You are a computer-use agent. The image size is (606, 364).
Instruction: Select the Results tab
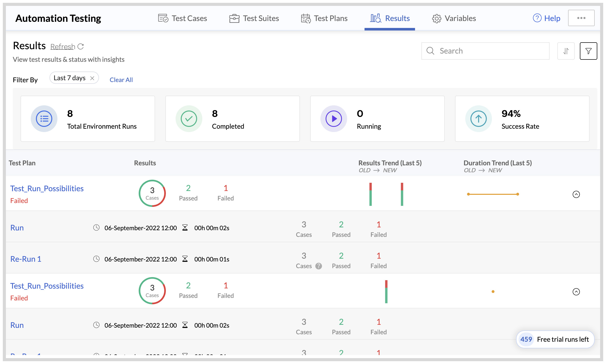tap(390, 18)
